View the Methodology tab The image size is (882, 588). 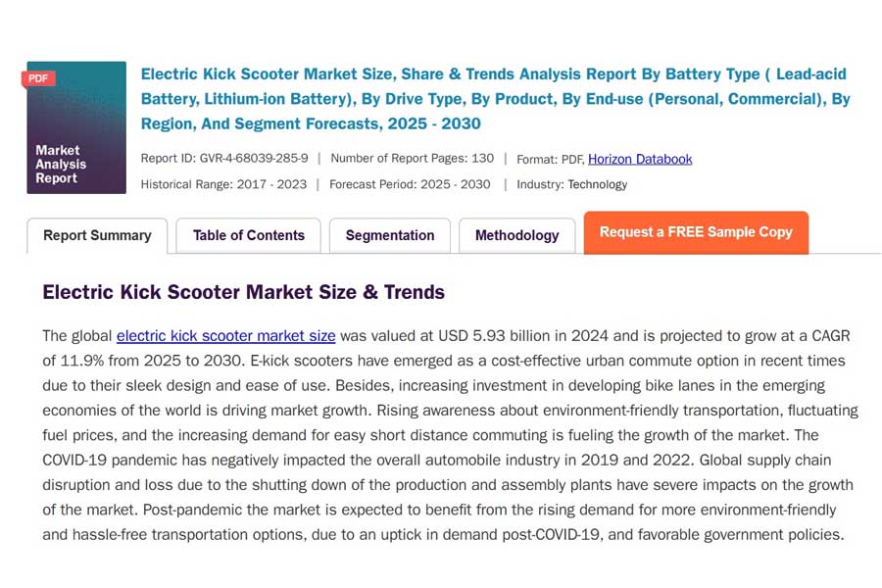[516, 235]
